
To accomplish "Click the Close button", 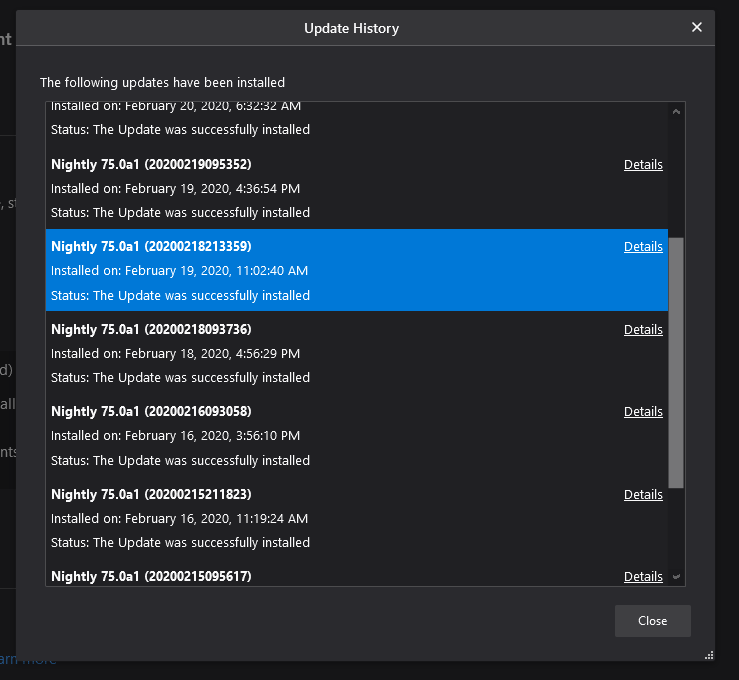I will pos(653,621).
